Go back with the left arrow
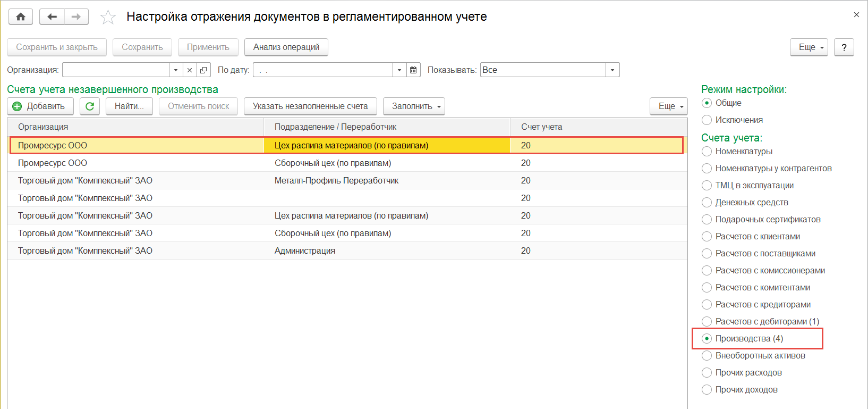This screenshot has width=868, height=409. [52, 17]
